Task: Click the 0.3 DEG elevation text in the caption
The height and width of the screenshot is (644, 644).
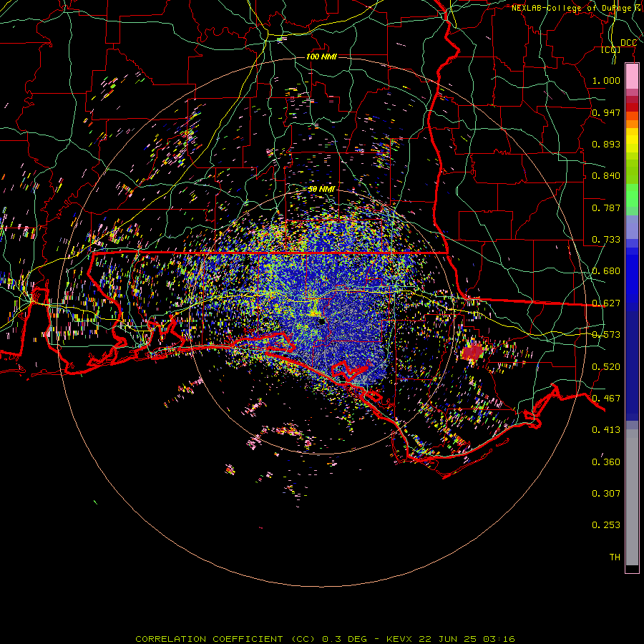Action: click(x=345, y=639)
